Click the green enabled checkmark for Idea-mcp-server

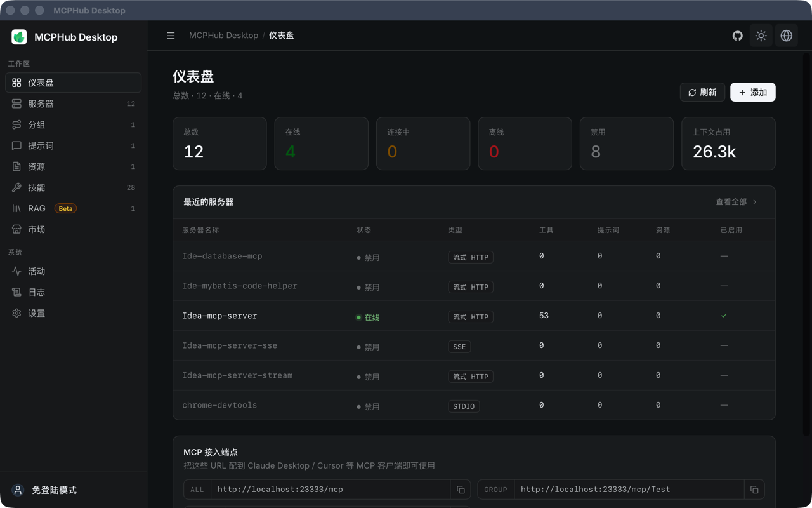click(x=724, y=316)
